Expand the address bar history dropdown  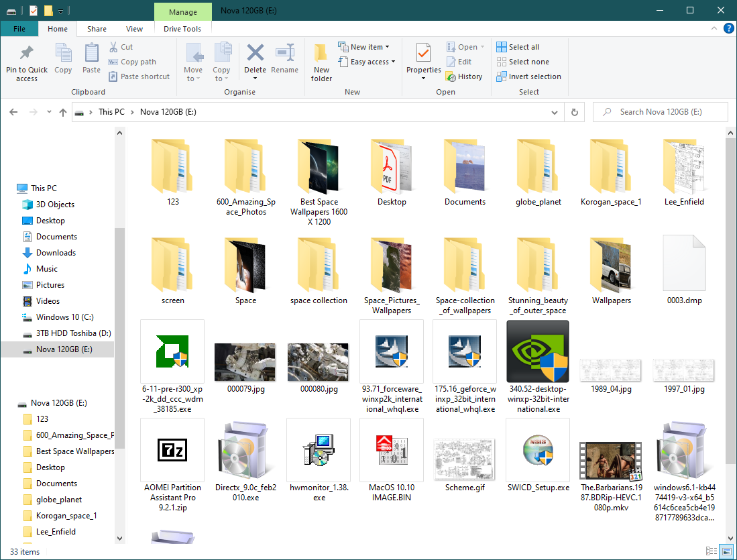(x=555, y=112)
